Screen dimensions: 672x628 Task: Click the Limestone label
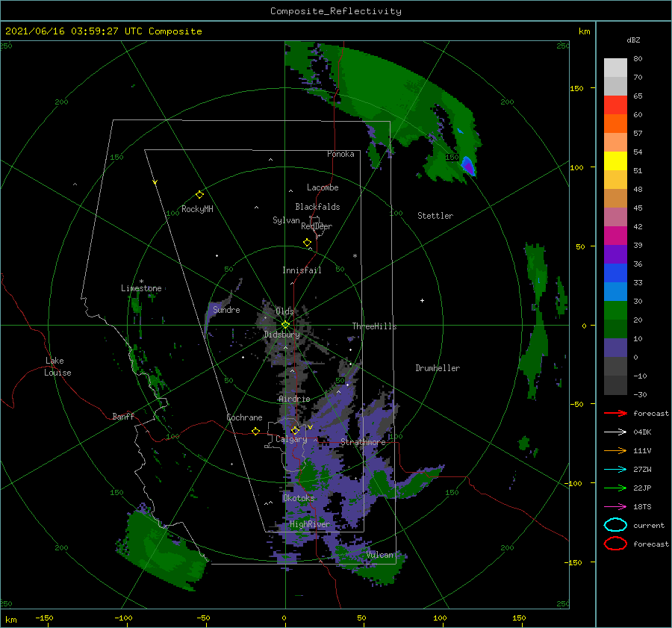click(141, 288)
